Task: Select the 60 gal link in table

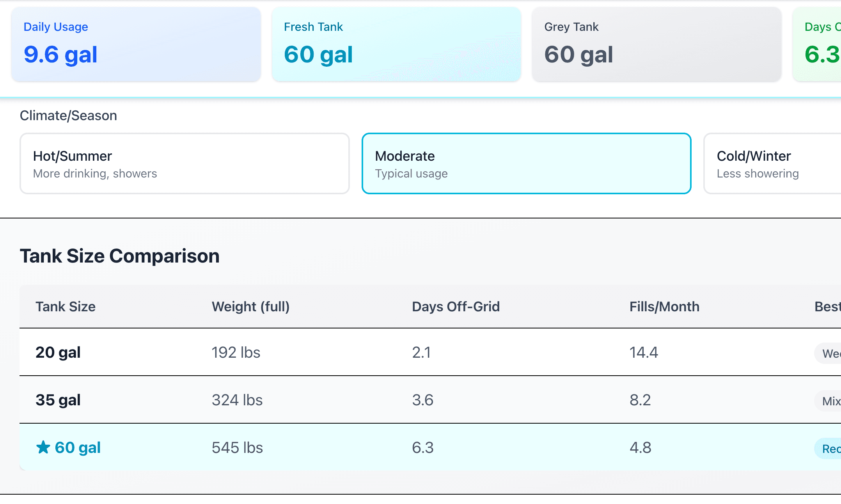Action: (x=77, y=447)
